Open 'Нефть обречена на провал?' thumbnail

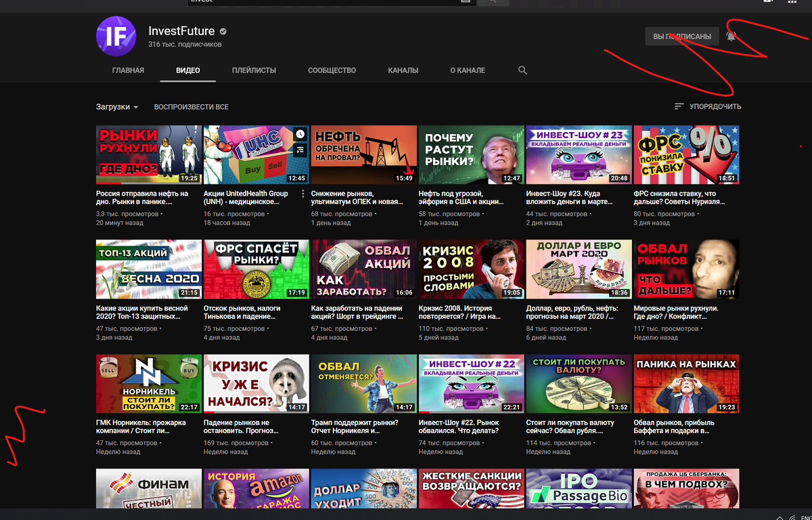364,155
